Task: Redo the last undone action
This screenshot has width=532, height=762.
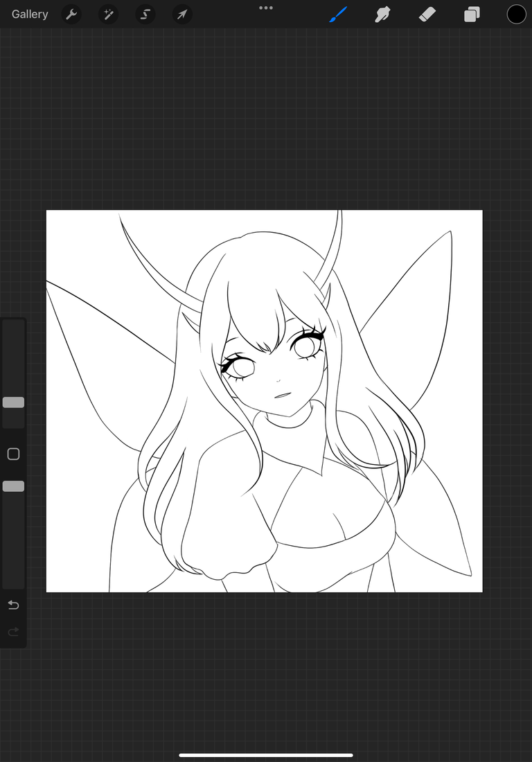Action: [x=14, y=631]
